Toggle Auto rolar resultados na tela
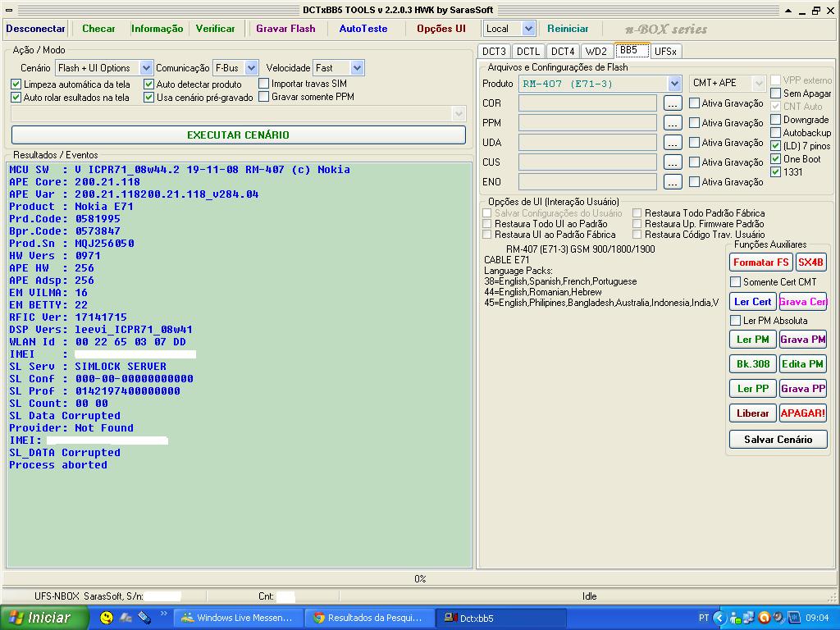840x630 pixels. click(x=16, y=98)
